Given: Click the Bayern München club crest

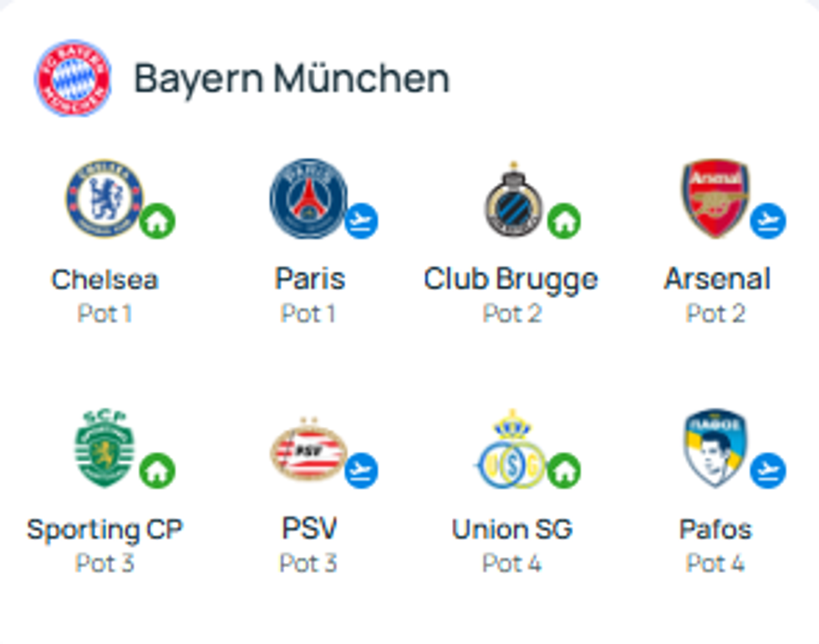Looking at the screenshot, I should (x=73, y=78).
